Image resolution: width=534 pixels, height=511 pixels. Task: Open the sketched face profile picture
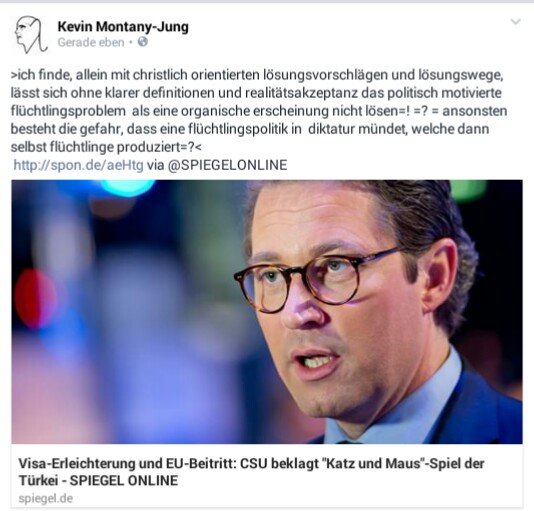click(31, 35)
